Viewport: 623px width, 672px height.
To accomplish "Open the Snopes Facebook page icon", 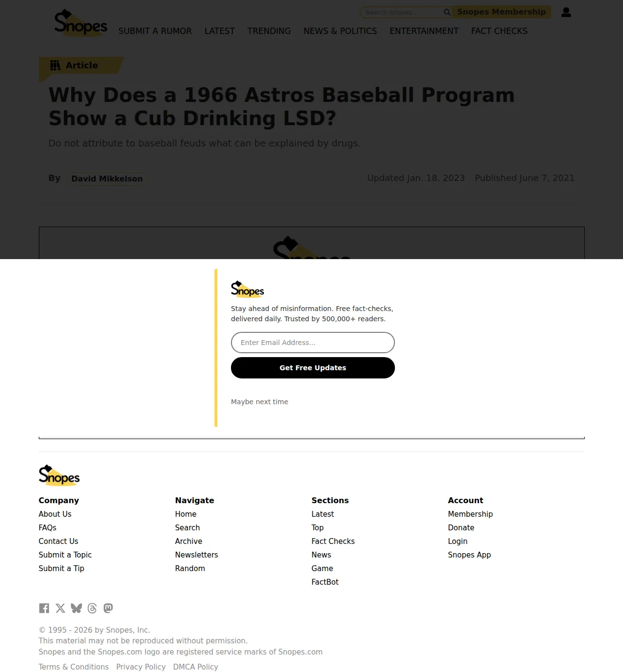I will (x=44, y=608).
